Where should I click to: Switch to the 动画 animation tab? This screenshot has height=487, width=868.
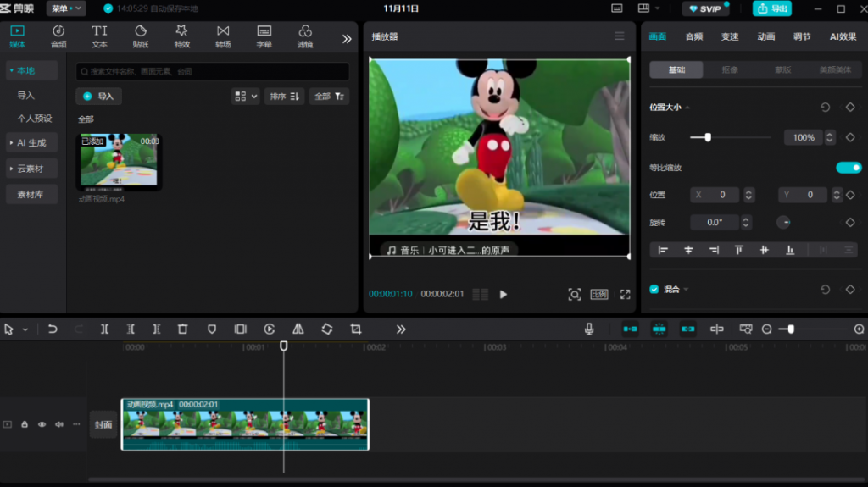point(765,36)
